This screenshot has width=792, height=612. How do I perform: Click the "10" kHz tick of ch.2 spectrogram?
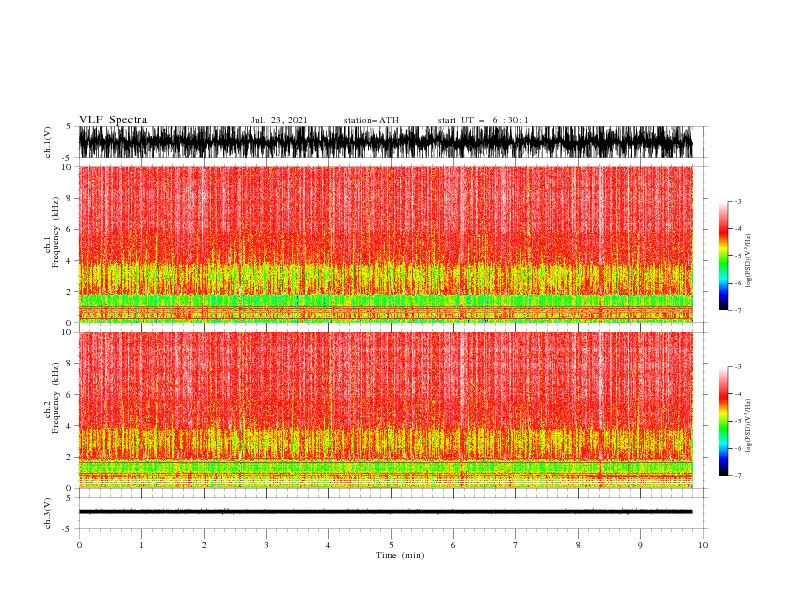pos(67,332)
